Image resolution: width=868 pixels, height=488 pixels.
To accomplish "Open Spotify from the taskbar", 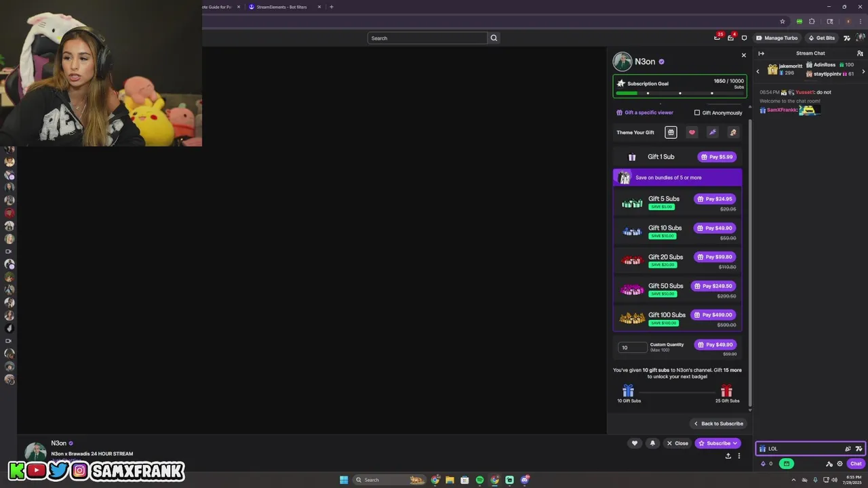I will point(479,480).
